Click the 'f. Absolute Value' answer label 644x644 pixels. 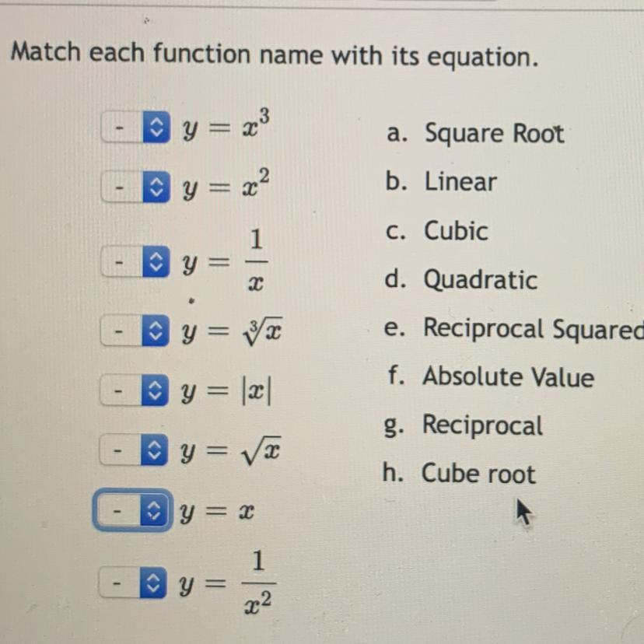click(x=491, y=376)
